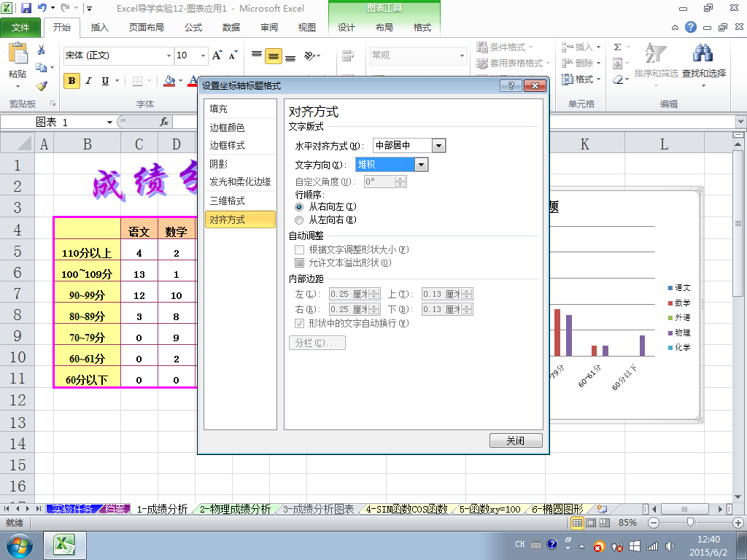The height and width of the screenshot is (560, 747).
Task: Select 边框颜色 Border Color in dialog
Action: [x=240, y=128]
